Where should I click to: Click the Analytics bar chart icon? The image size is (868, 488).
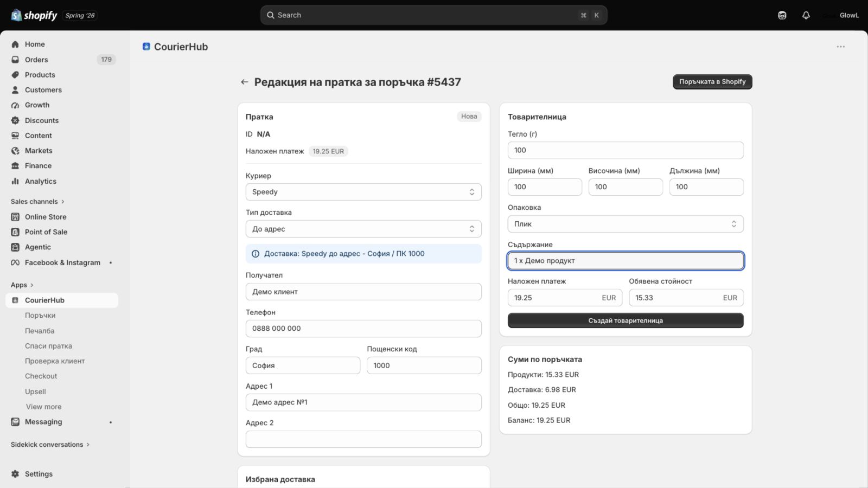[15, 181]
